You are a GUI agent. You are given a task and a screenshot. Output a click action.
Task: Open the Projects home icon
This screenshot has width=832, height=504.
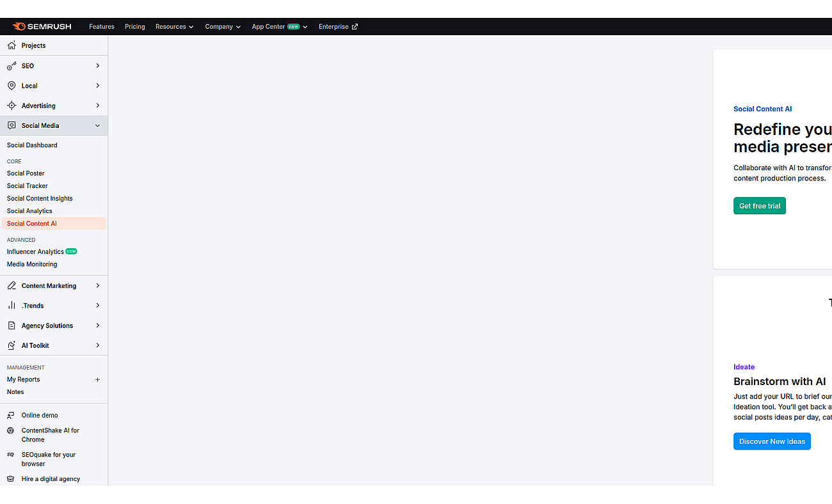tap(12, 45)
